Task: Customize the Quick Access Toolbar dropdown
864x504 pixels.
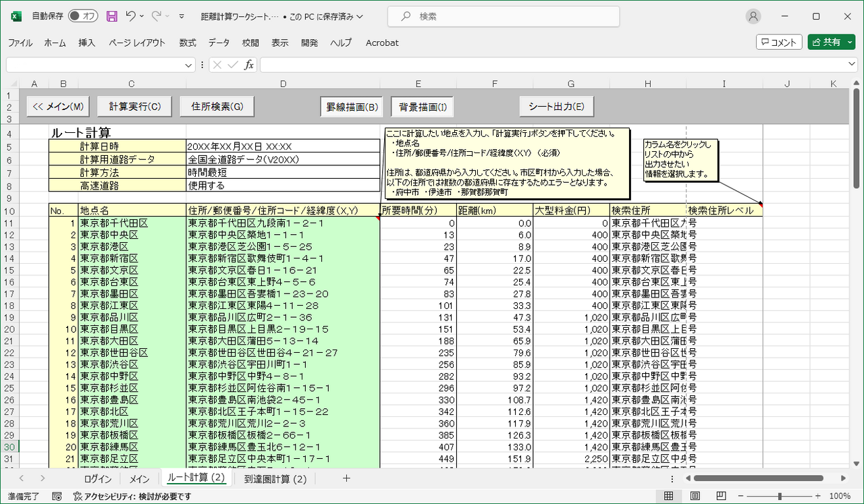Action: tap(182, 16)
